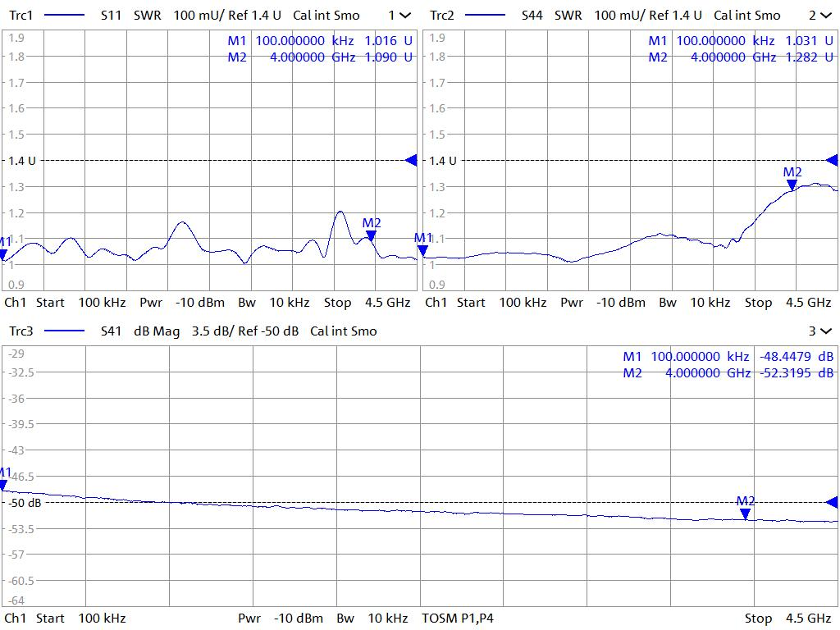Viewport: 840px width, 630px height.
Task: Click the M1 marker in the S44 diagram
Action: 423,250
